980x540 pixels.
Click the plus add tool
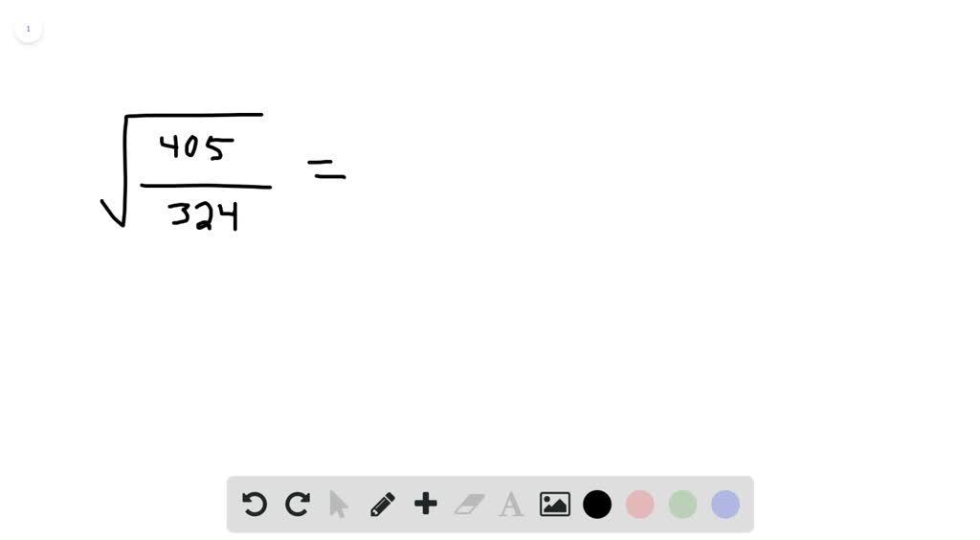426,504
